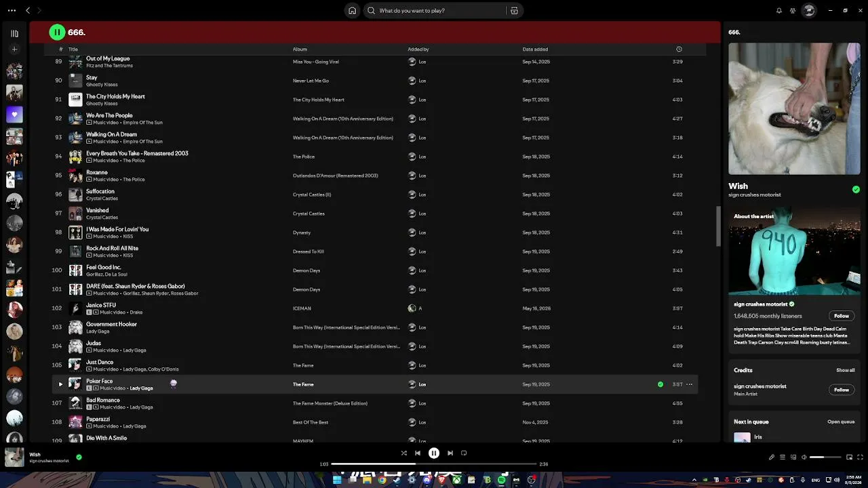The height and width of the screenshot is (488, 868).
Task: Sort tracks by the duration clock column
Action: coord(679,49)
